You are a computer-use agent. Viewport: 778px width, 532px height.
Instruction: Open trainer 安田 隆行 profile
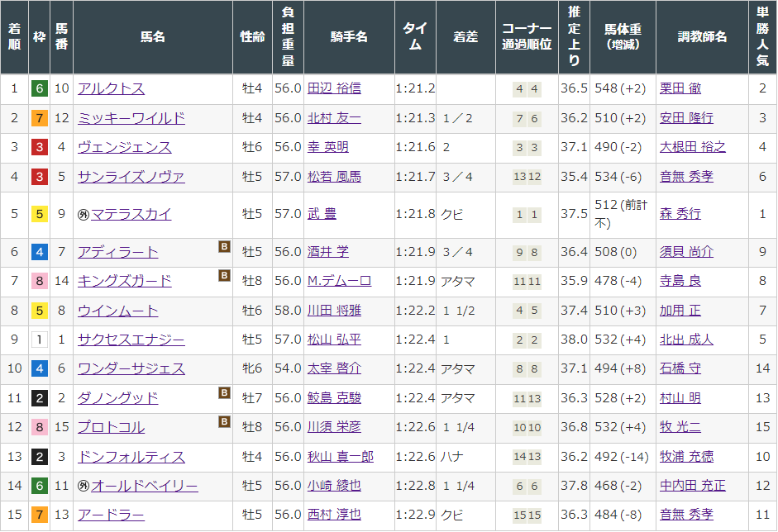pos(686,118)
